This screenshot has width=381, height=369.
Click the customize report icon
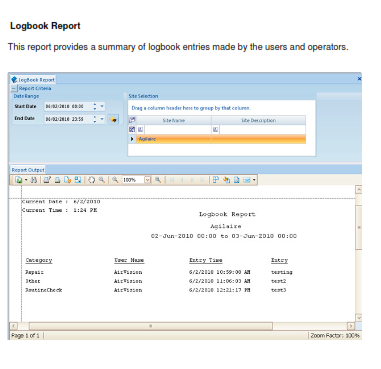[47, 180]
